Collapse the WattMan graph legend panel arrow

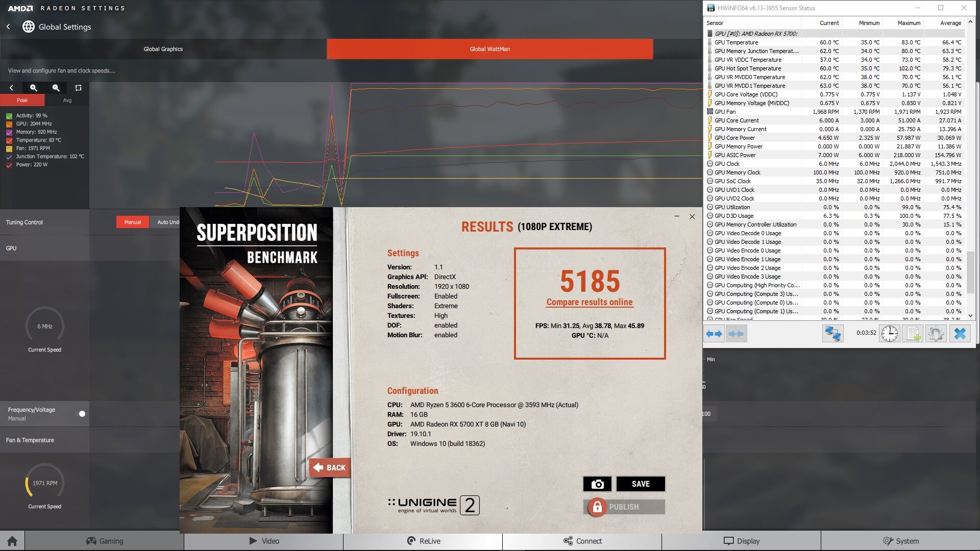click(x=11, y=88)
